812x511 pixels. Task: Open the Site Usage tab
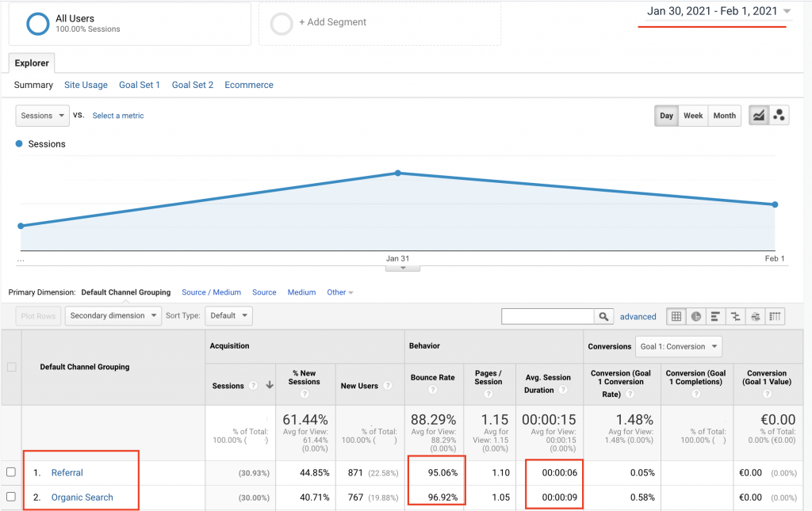coord(86,84)
